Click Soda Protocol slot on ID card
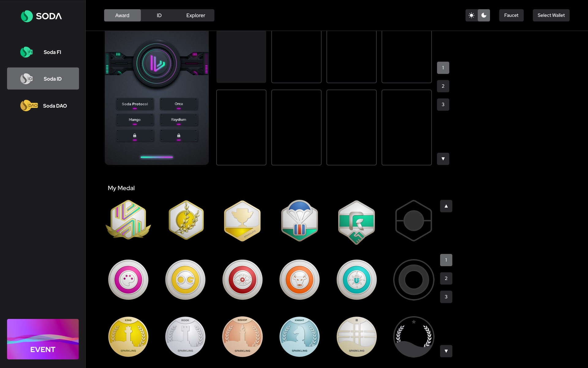The height and width of the screenshot is (368, 588). point(135,104)
